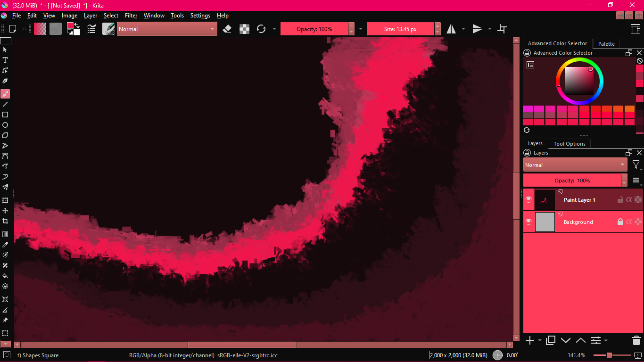The height and width of the screenshot is (362, 644).
Task: Open the brush blending mode dropdown showing Normal
Action: tap(166, 29)
